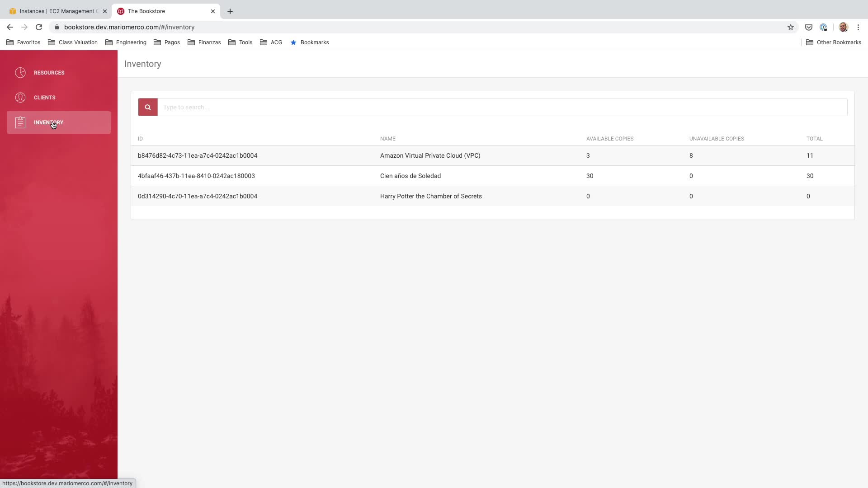Open Resources pie chart icon in sidebar
Screen dimensions: 868x488
pos(20,73)
